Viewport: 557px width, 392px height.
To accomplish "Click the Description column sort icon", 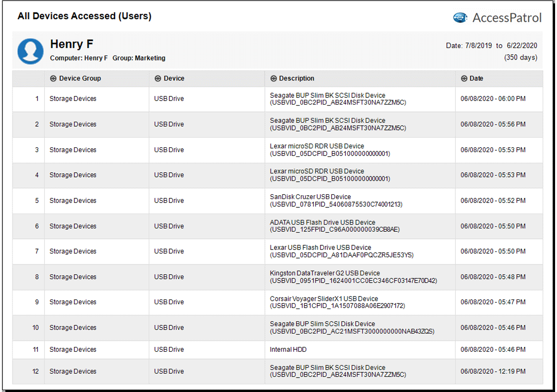I will 273,79.
